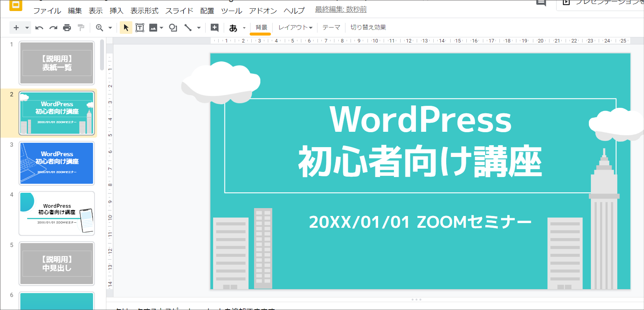Screen dimensions: 644x310
Task: Click the paint format icon
Action: (x=81, y=28)
